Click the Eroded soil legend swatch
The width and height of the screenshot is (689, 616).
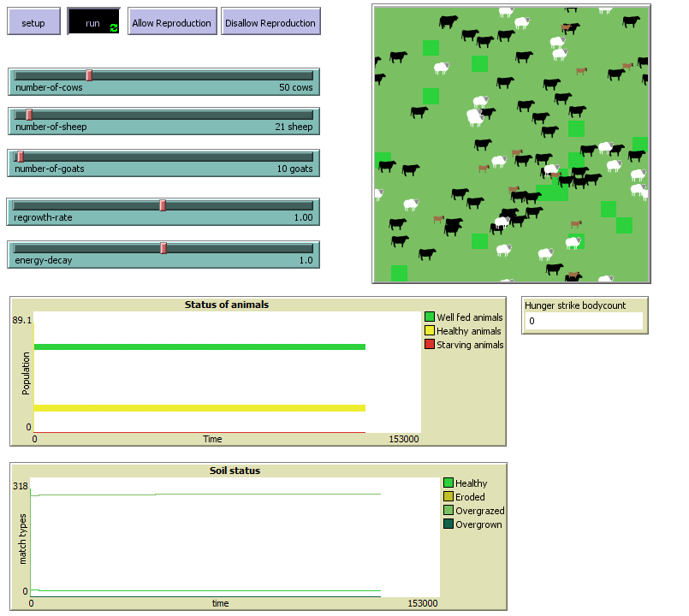(x=448, y=497)
